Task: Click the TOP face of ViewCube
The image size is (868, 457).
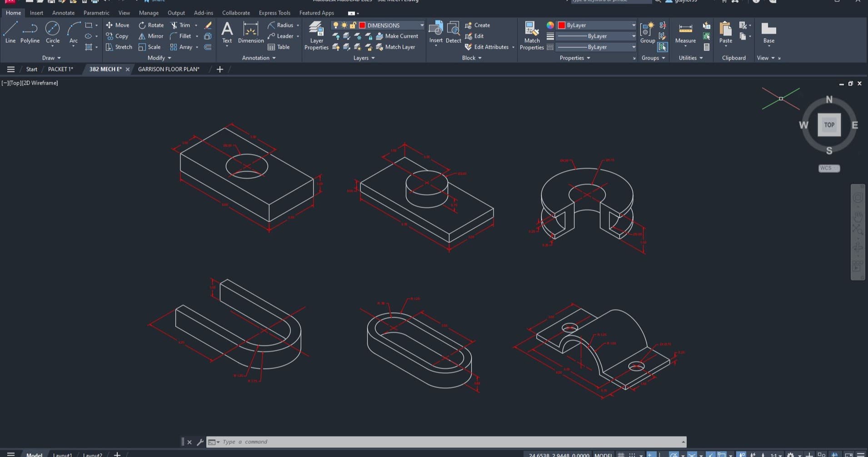Action: 829,125
